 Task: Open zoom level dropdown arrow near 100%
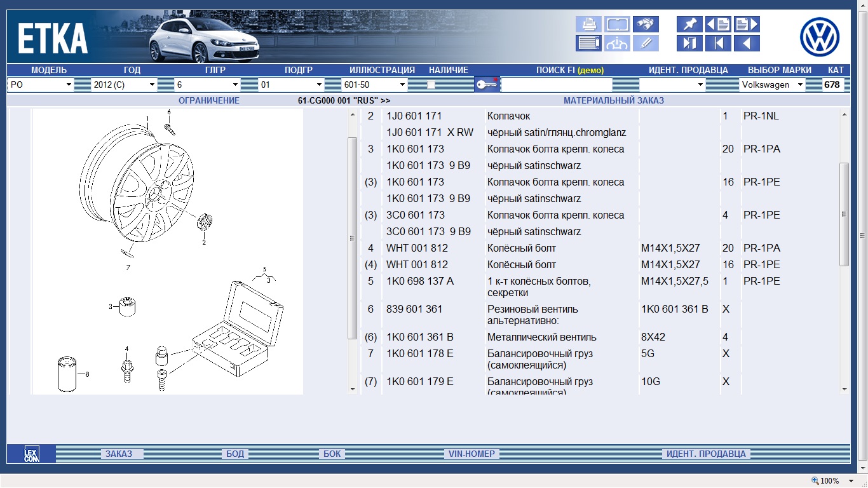pos(851,481)
